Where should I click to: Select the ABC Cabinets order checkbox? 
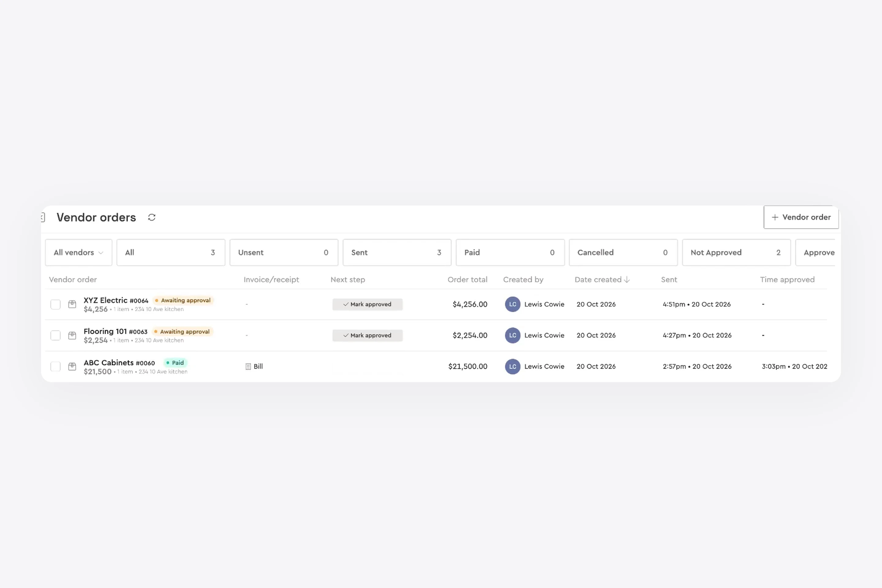tap(55, 366)
